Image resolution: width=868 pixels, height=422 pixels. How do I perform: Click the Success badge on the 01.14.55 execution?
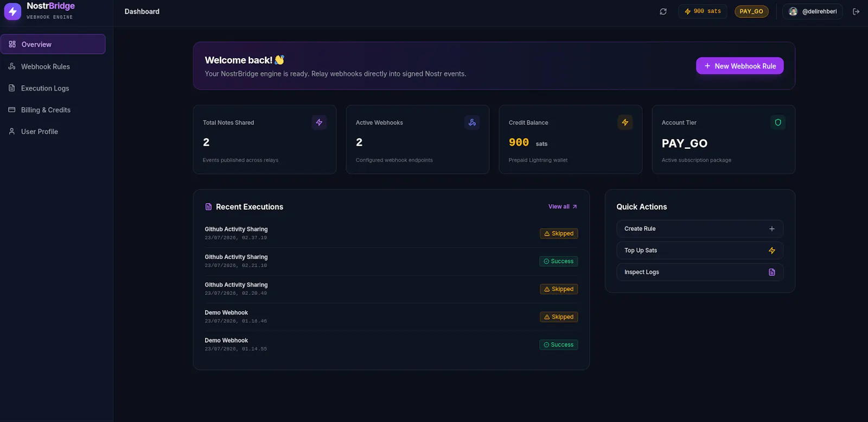[x=559, y=344]
